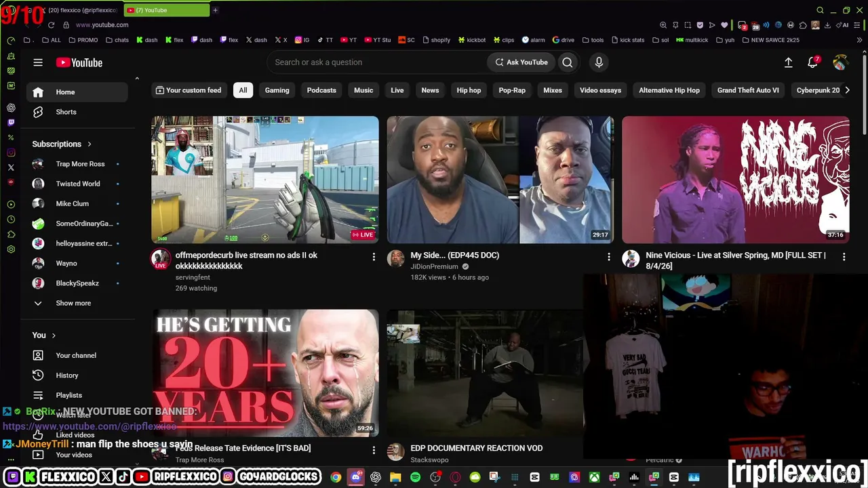
Task: Open the NEW SAWCE 2k25 bookmarks folder
Action: 770,40
